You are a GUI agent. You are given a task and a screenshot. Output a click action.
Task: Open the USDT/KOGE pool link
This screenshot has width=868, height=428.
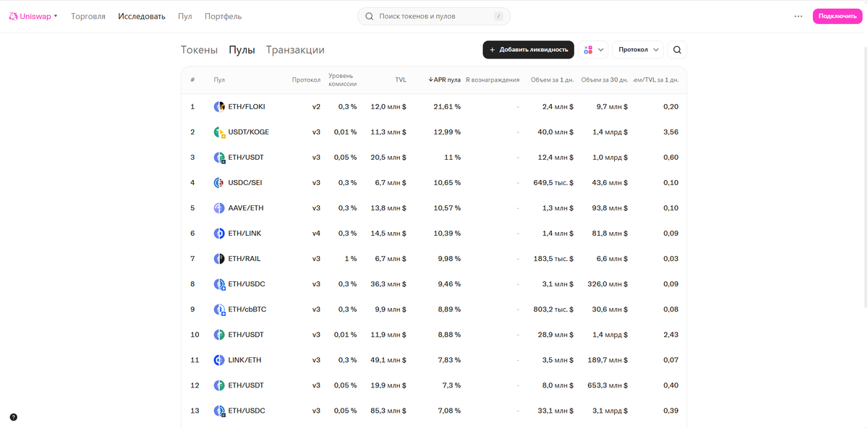(x=249, y=132)
